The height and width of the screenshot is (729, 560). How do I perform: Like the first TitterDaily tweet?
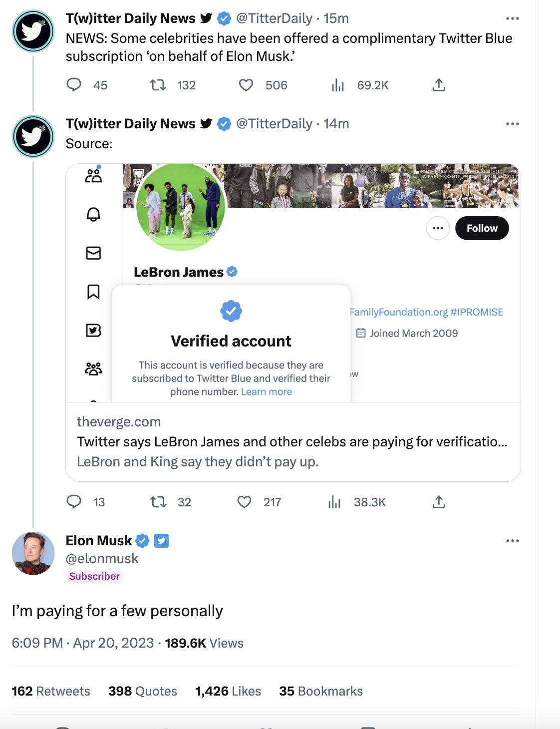[x=246, y=85]
